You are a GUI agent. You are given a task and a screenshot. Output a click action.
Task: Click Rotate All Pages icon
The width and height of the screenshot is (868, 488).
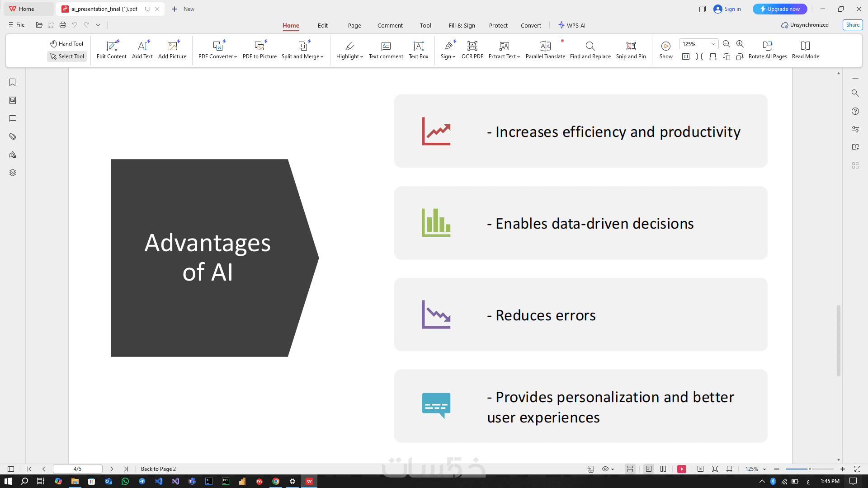pyautogui.click(x=767, y=46)
